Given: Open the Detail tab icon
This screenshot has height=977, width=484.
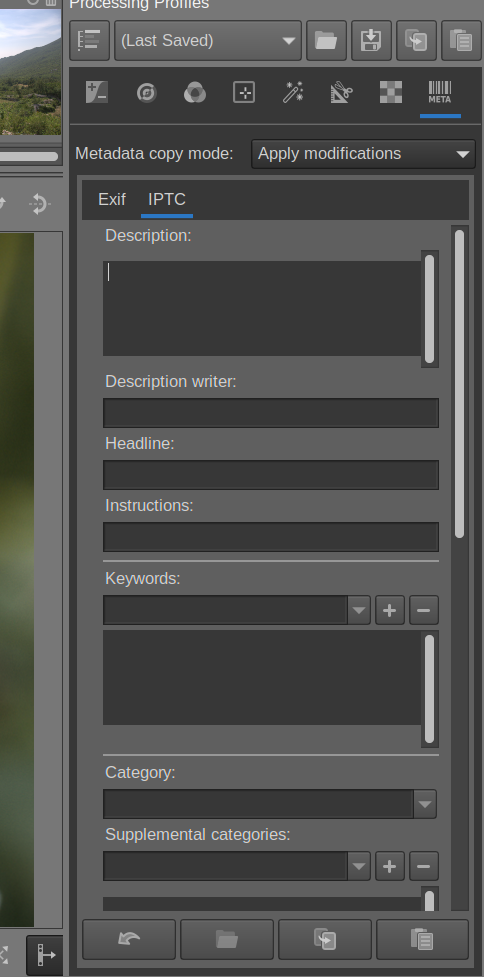Looking at the screenshot, I should pos(146,92).
